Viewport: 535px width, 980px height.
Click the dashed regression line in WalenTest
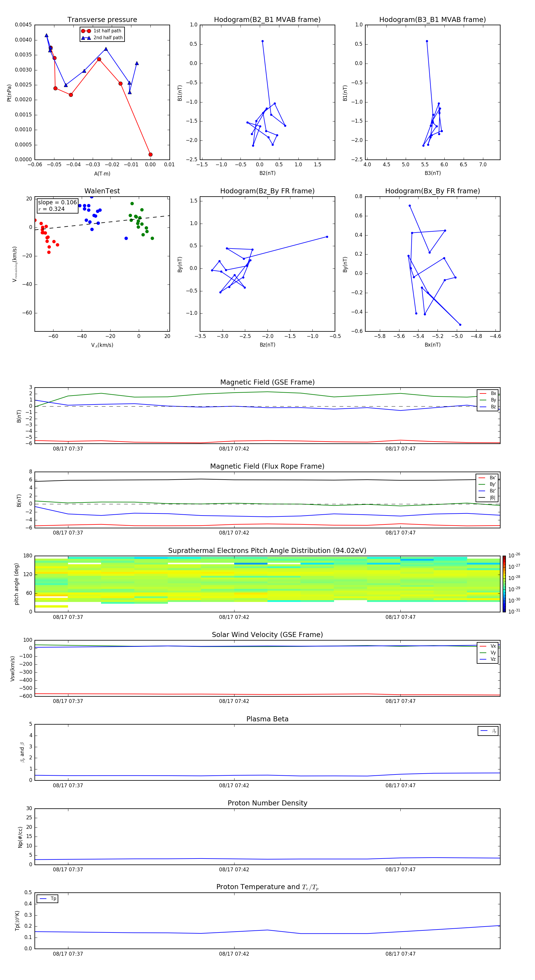coord(102,222)
